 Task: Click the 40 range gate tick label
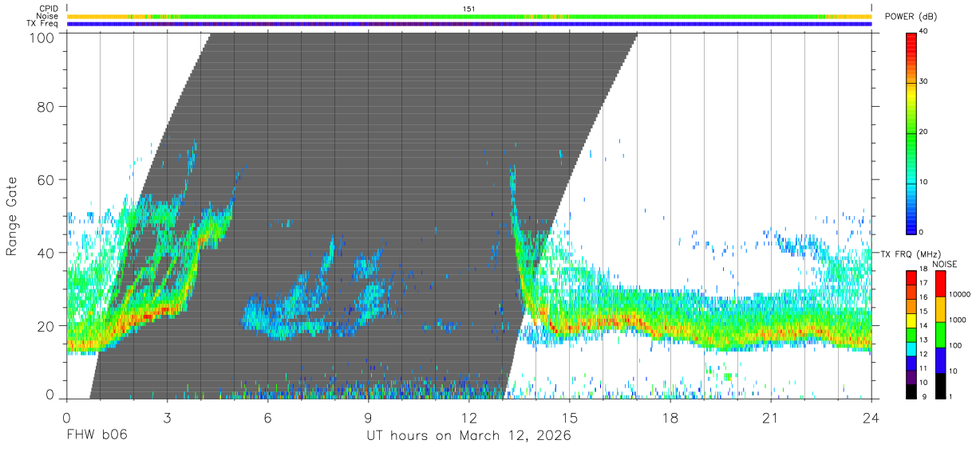pos(47,253)
